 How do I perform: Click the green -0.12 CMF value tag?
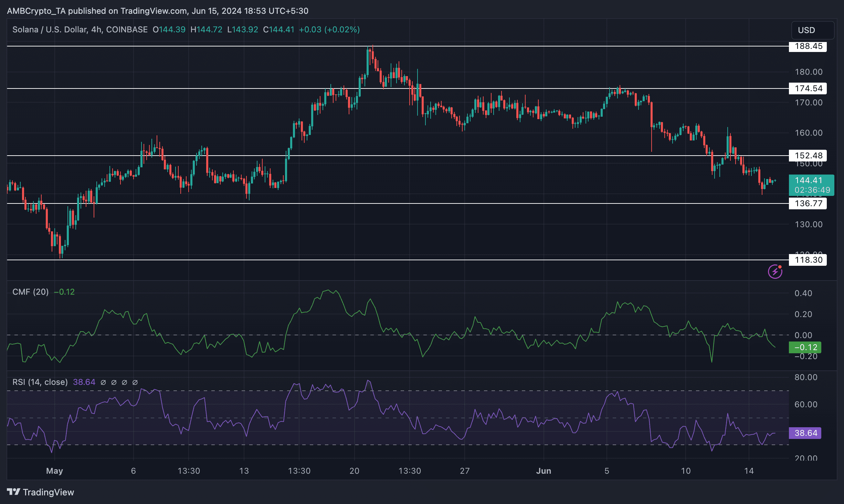coord(805,347)
